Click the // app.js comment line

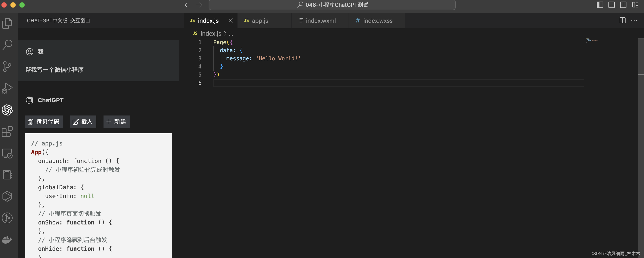click(47, 144)
